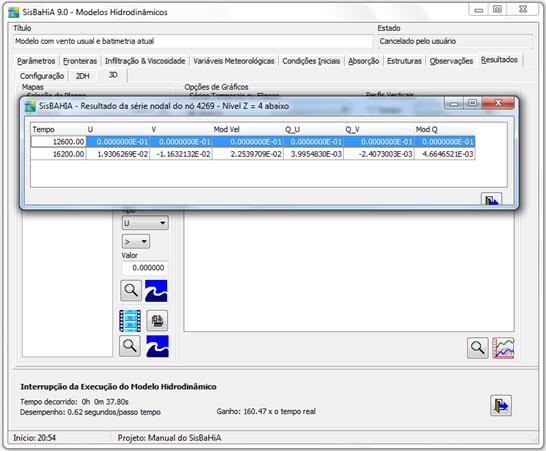Open the 2DH sub-tab

(83, 76)
